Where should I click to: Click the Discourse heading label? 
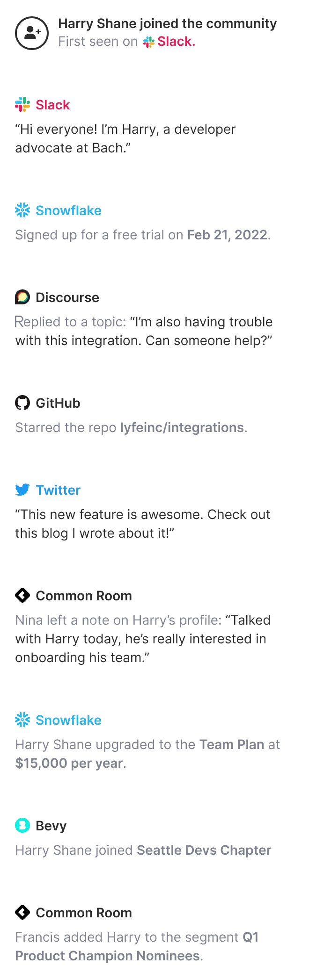(x=67, y=297)
